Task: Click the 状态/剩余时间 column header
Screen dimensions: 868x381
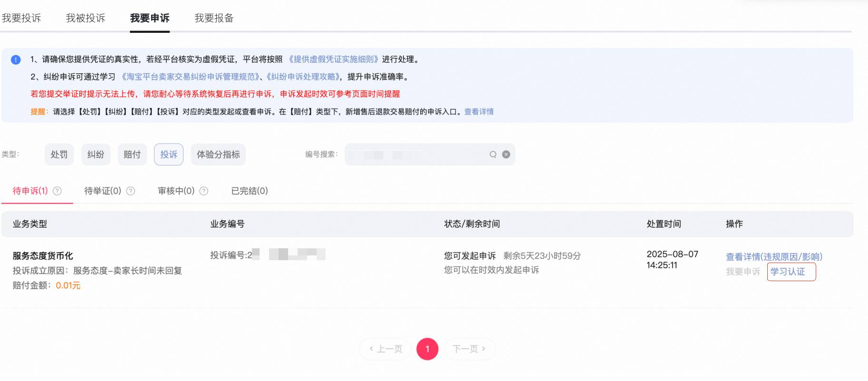Action: point(472,224)
